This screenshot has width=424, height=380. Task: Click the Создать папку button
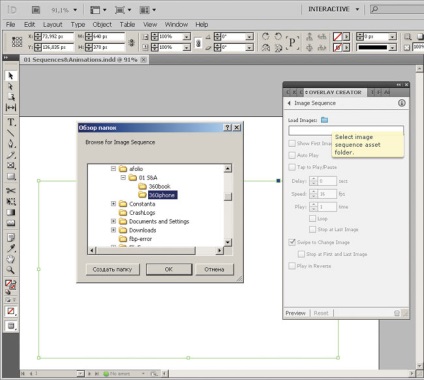point(112,269)
